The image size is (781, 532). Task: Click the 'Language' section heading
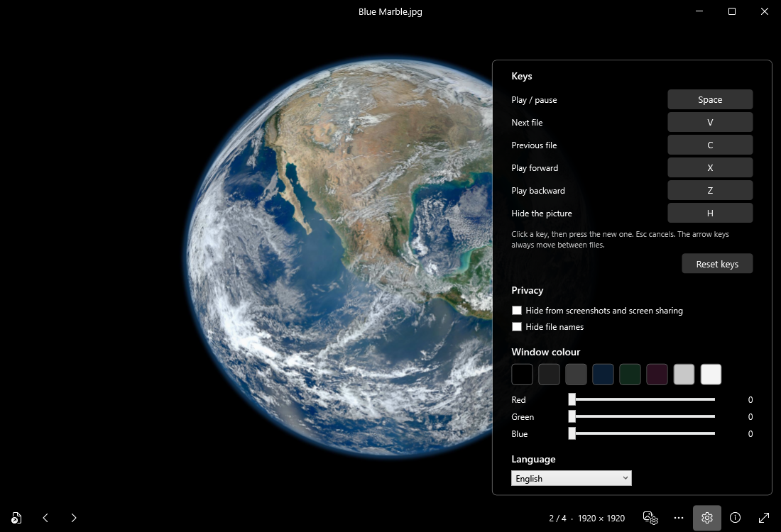tap(533, 459)
